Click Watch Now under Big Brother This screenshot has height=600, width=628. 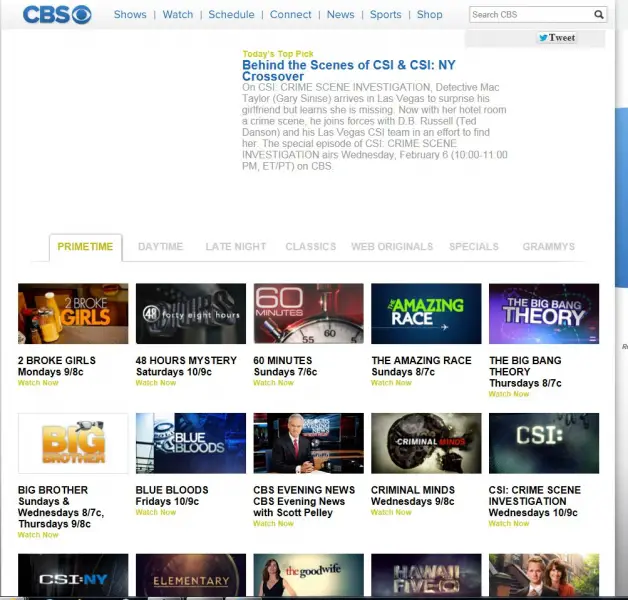(38, 535)
